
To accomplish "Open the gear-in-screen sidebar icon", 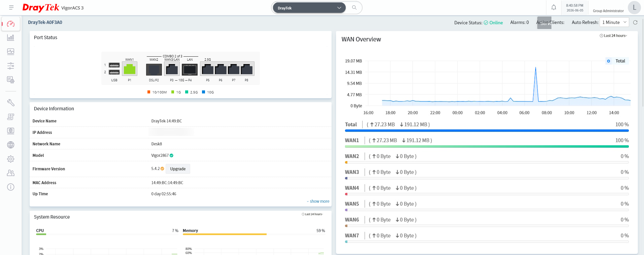I will coord(11,131).
